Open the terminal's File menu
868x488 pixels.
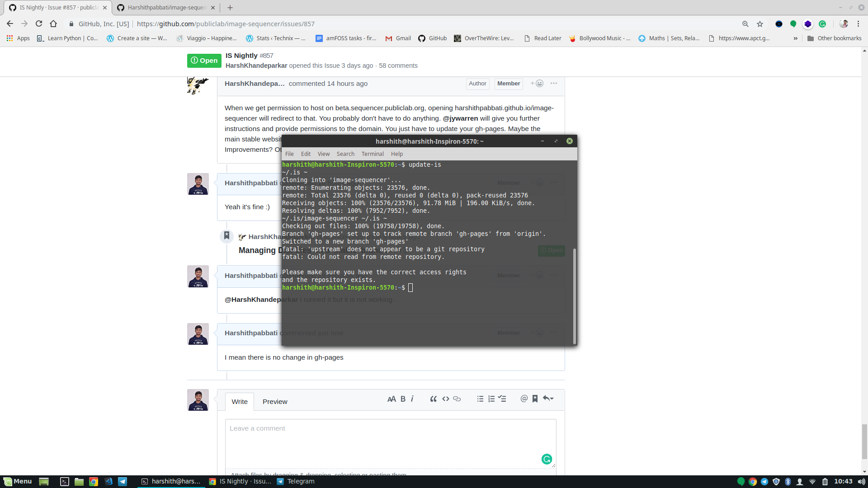(289, 154)
